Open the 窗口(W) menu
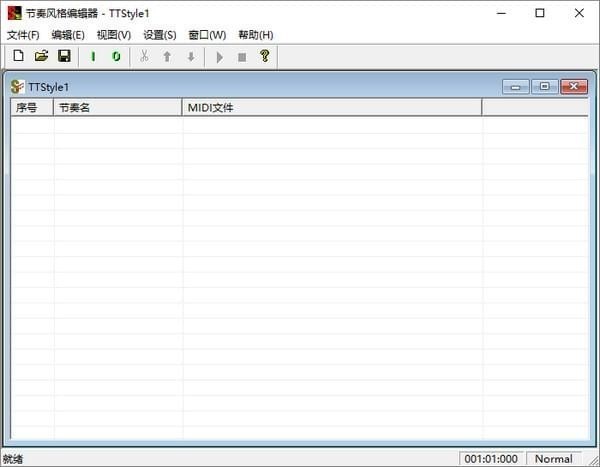Image resolution: width=600 pixels, height=467 pixels. tap(207, 35)
